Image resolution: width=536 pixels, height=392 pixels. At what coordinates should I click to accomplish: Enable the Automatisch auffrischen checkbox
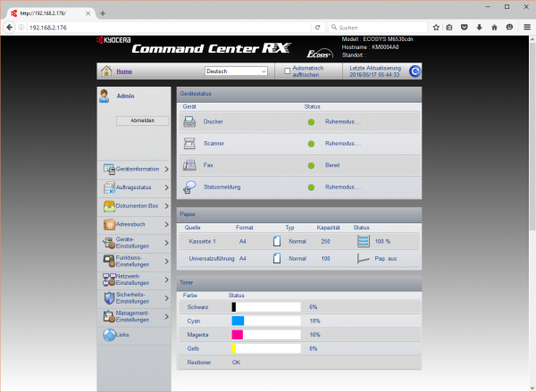click(x=288, y=71)
